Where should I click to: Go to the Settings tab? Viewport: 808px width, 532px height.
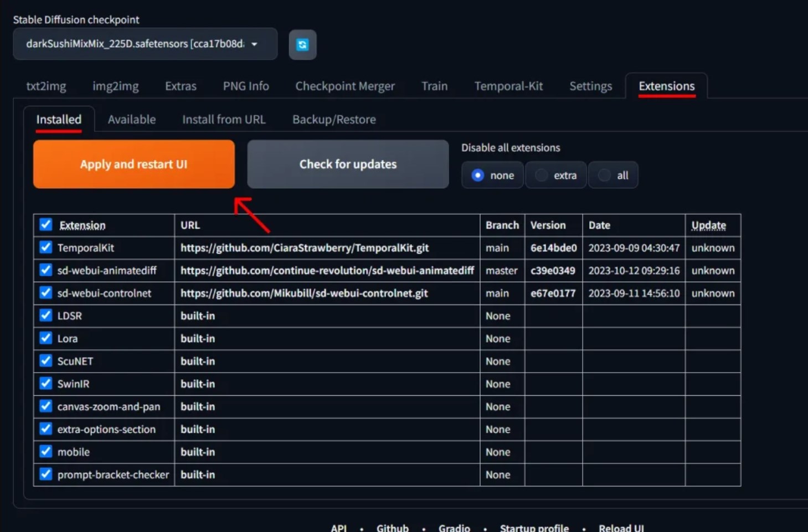[x=590, y=86]
